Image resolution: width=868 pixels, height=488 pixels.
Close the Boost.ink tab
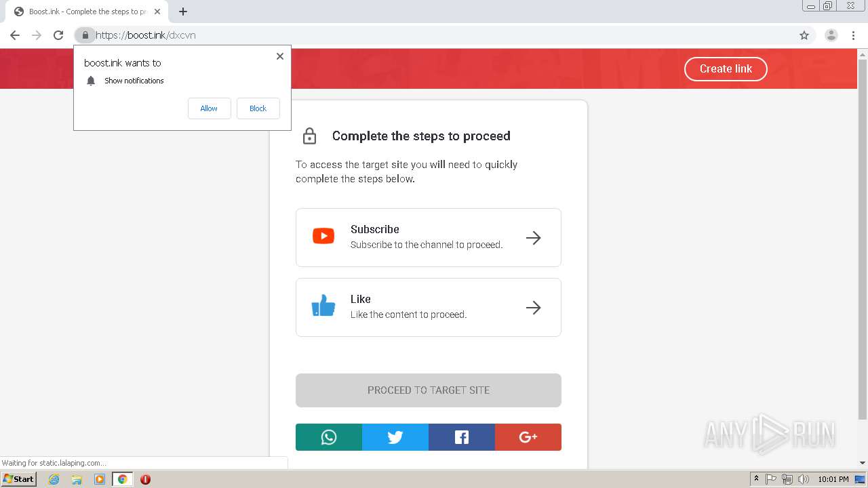click(157, 12)
